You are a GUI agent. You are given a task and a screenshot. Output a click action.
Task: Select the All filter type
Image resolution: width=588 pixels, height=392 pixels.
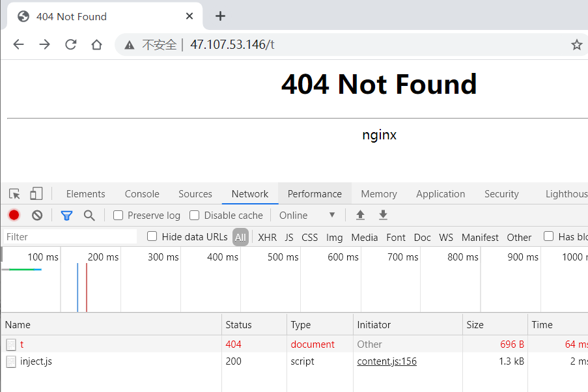(x=240, y=237)
